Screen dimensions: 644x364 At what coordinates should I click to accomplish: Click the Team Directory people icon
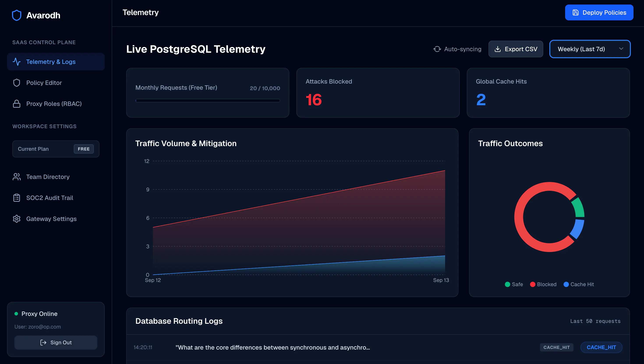tap(16, 177)
